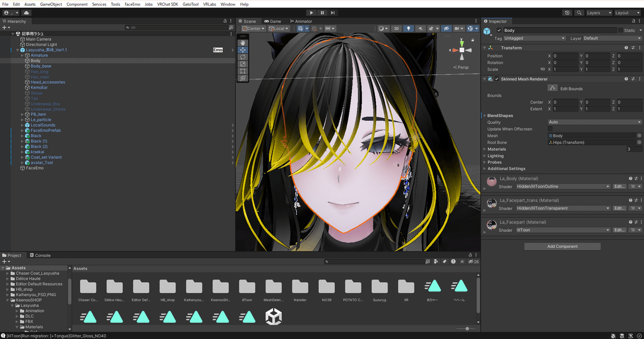Viewport: 644px width, 339px height.
Task: Open the La_Body shader dropdown
Action: 563,186
